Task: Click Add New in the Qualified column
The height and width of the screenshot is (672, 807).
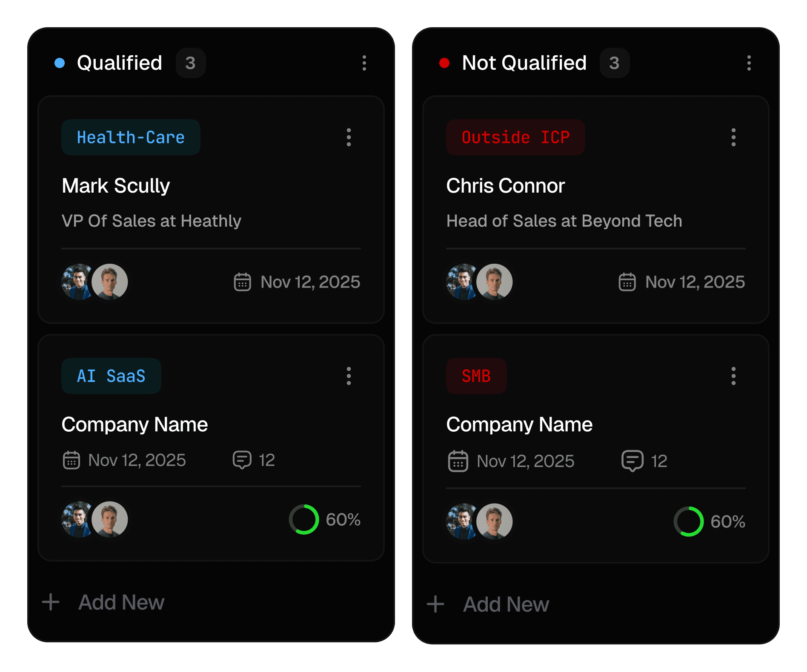Action: (x=121, y=602)
